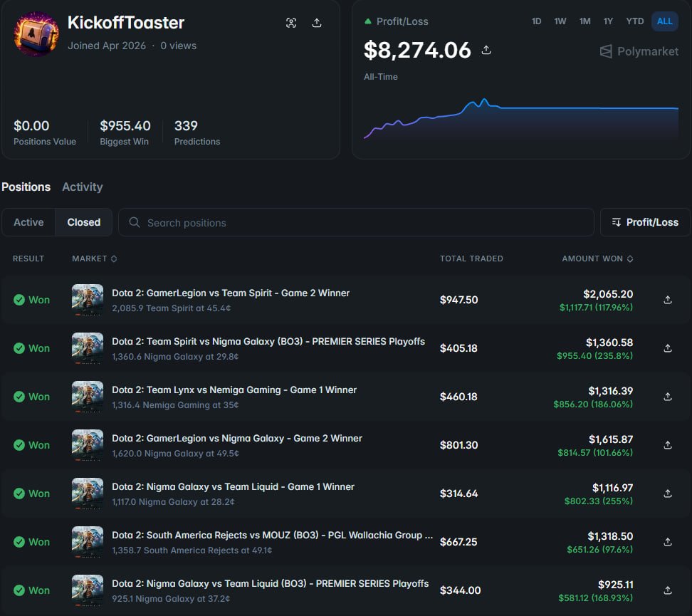This screenshot has width=692, height=616.
Task: Click the $667.25 total traded value
Action: click(x=458, y=542)
